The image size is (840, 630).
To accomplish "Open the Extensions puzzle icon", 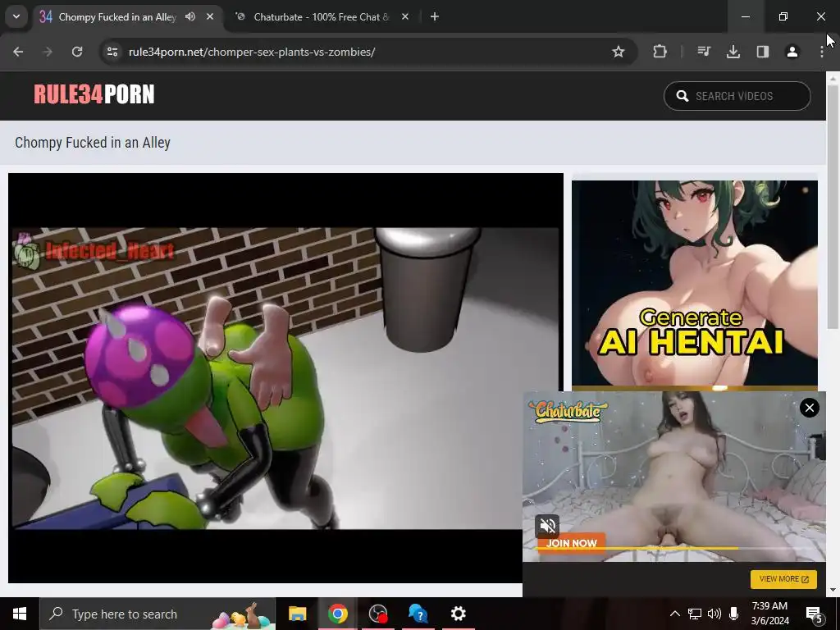I will (660, 52).
